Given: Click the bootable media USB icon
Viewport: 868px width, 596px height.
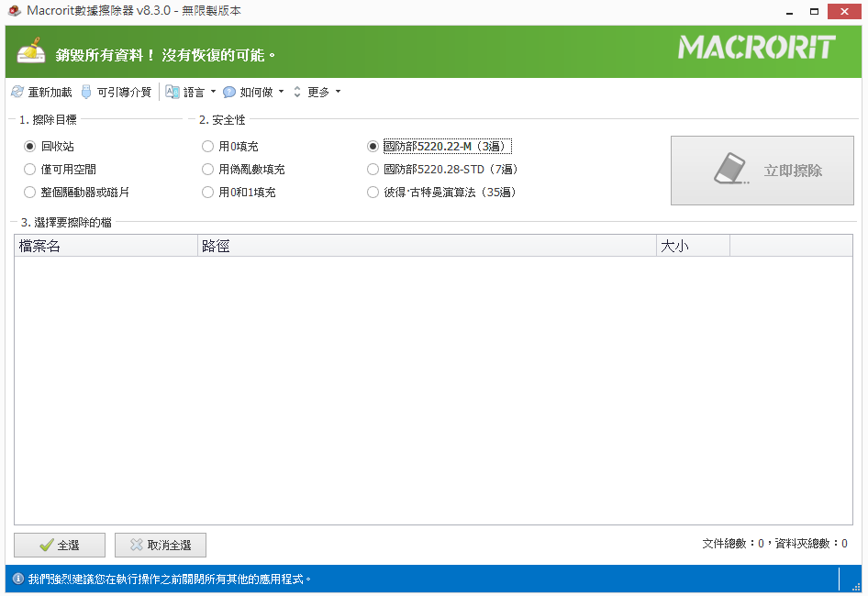Looking at the screenshot, I should pos(86,92).
